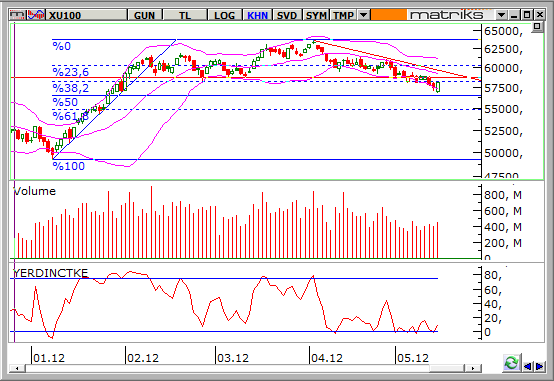
Task: Click the 80 level on indicator axis
Action: (x=493, y=275)
